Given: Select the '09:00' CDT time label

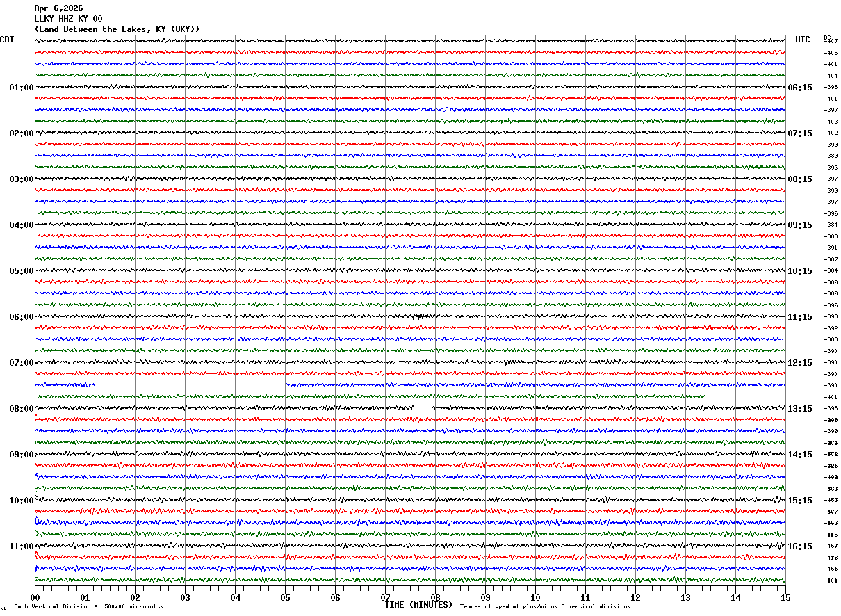Looking at the screenshot, I should [22, 455].
